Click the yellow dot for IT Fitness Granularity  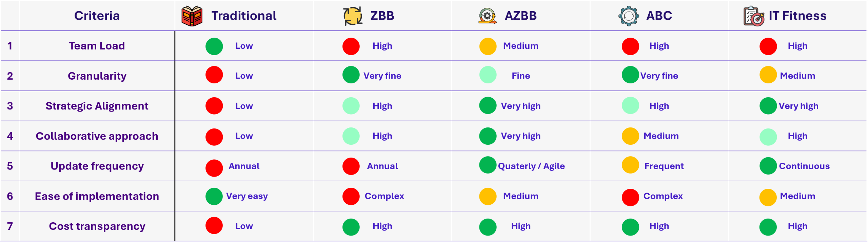(768, 75)
